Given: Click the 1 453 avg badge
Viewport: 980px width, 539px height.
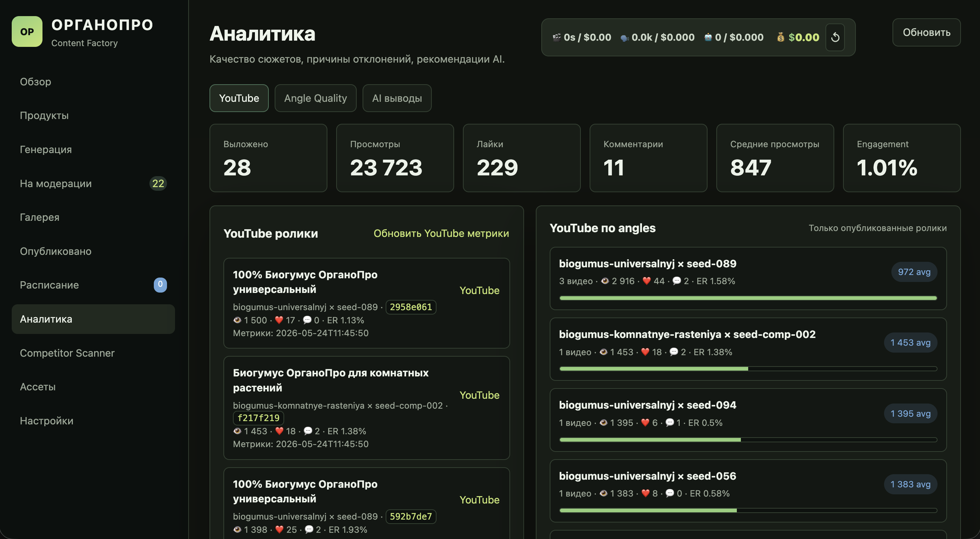Looking at the screenshot, I should [x=910, y=343].
